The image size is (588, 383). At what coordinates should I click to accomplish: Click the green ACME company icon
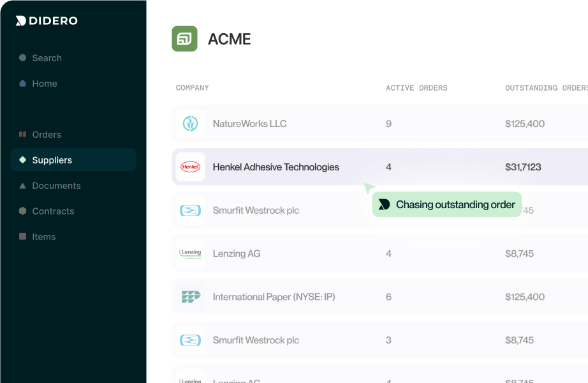coord(184,39)
